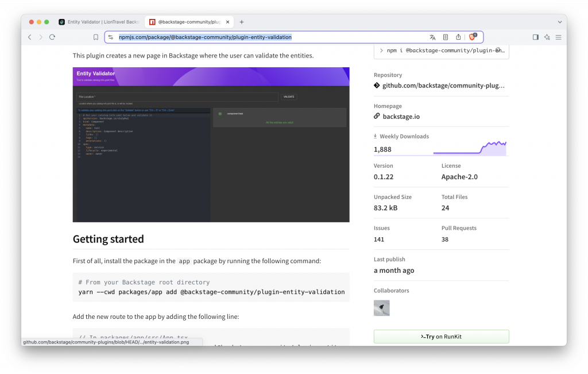Click the weekly downloads arrow icon
Image resolution: width=588 pixels, height=374 pixels.
click(x=376, y=136)
